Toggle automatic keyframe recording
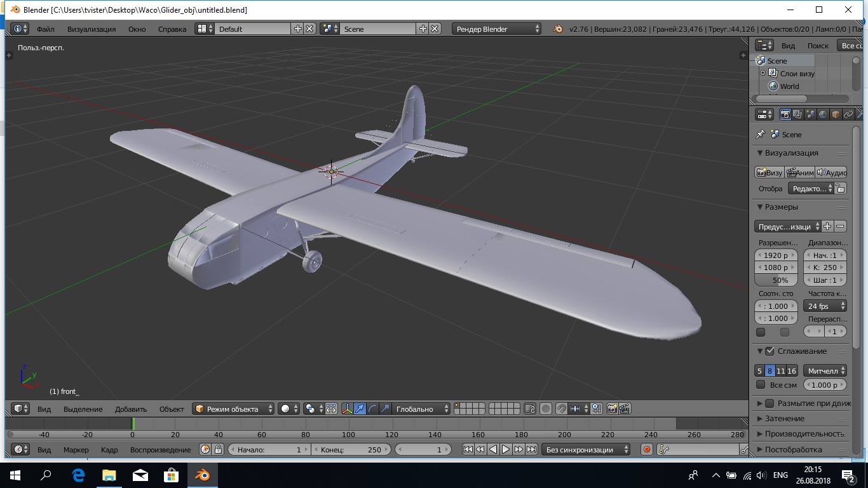The width and height of the screenshot is (868, 488). (647, 449)
